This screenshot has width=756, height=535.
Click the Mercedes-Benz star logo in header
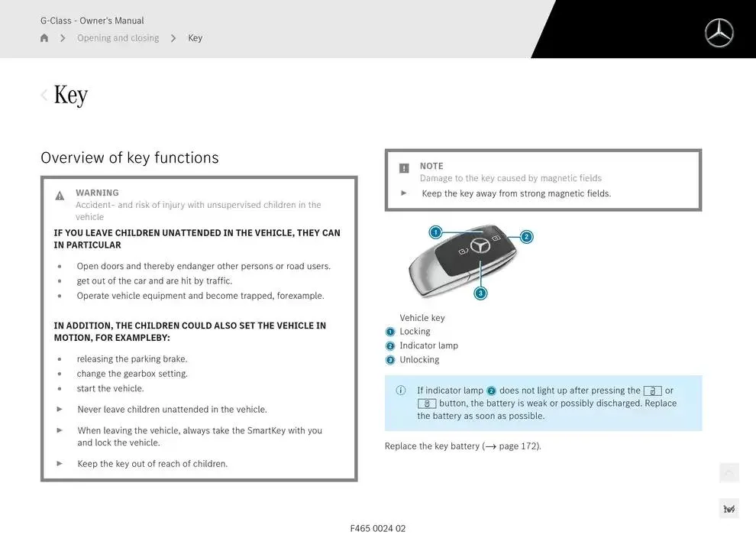point(718,33)
